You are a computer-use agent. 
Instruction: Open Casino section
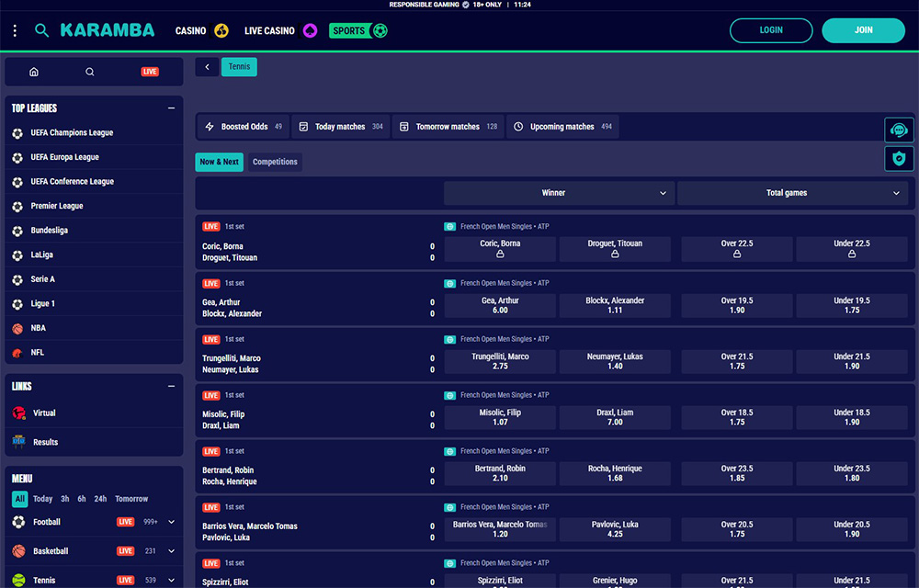[x=201, y=30]
